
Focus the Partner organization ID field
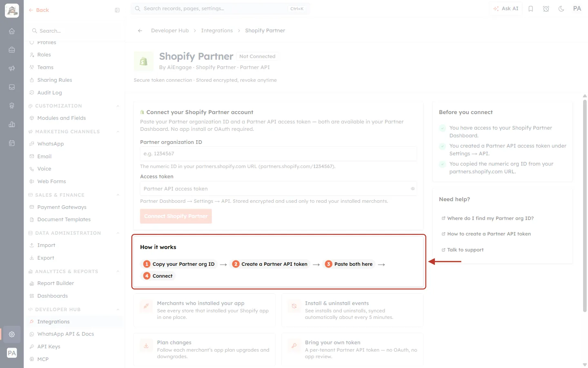[278, 154]
